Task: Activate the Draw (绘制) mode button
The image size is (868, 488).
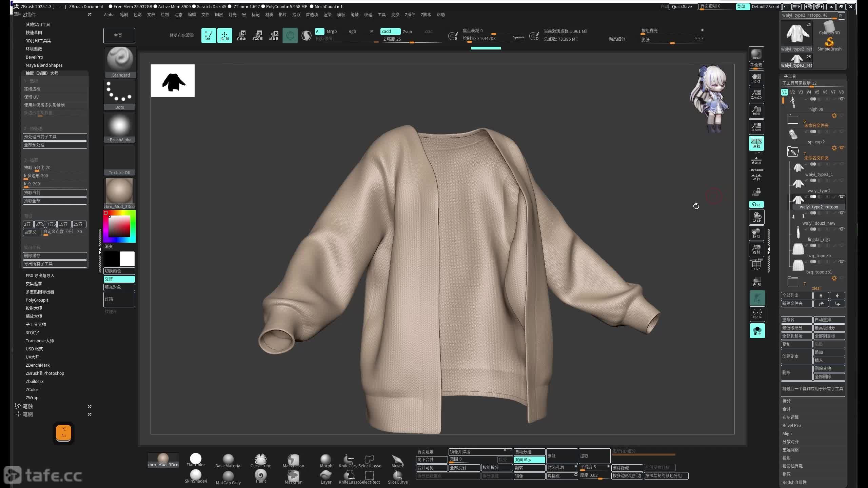Action: (224, 35)
